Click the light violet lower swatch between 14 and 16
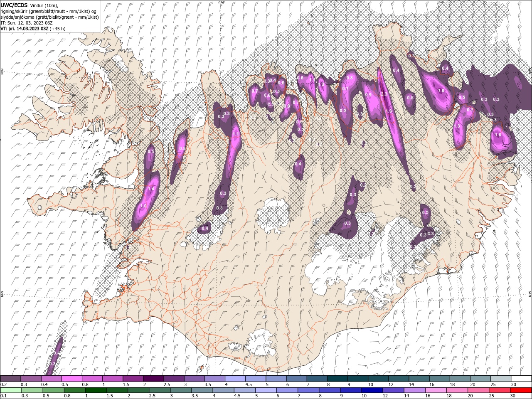The width and height of the screenshot is (532, 399). point(414,390)
